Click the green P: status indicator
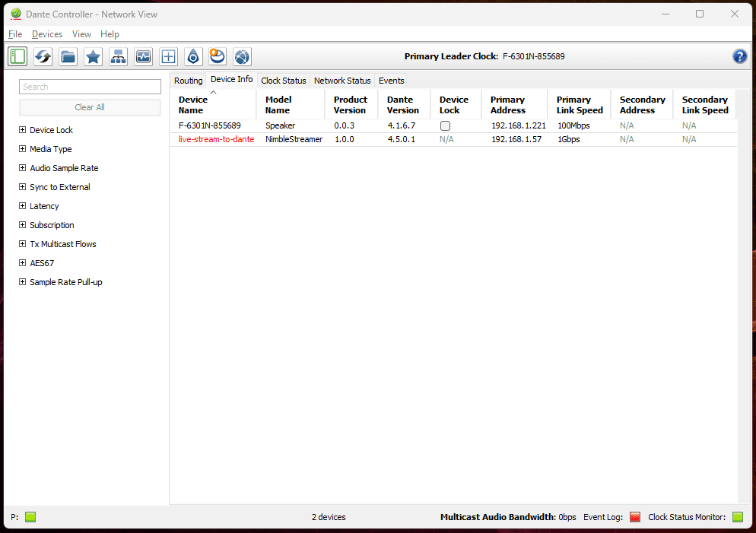 [x=30, y=517]
